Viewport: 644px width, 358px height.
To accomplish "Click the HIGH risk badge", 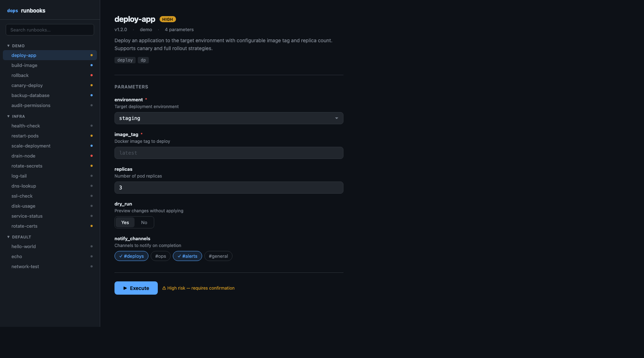I will click(167, 19).
